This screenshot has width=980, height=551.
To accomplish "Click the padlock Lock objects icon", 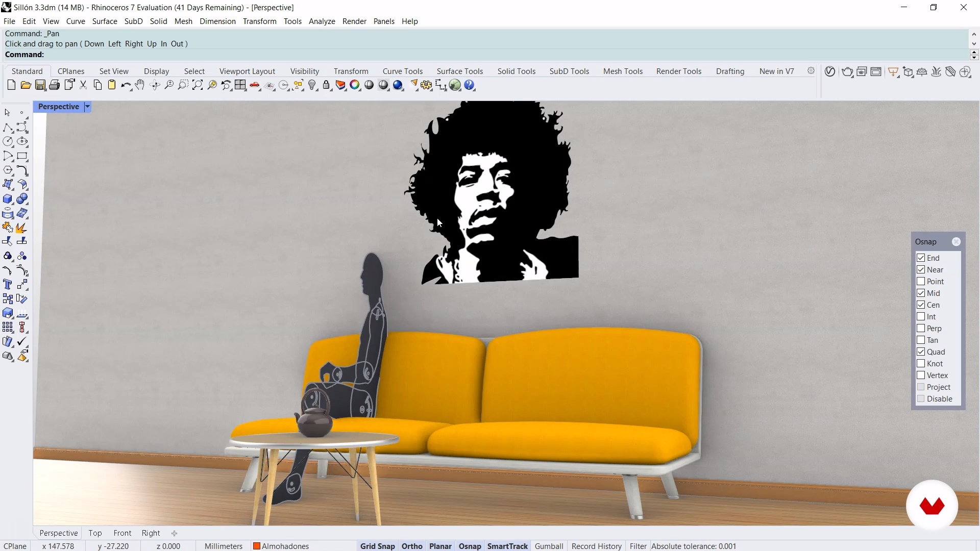I will 326,85.
